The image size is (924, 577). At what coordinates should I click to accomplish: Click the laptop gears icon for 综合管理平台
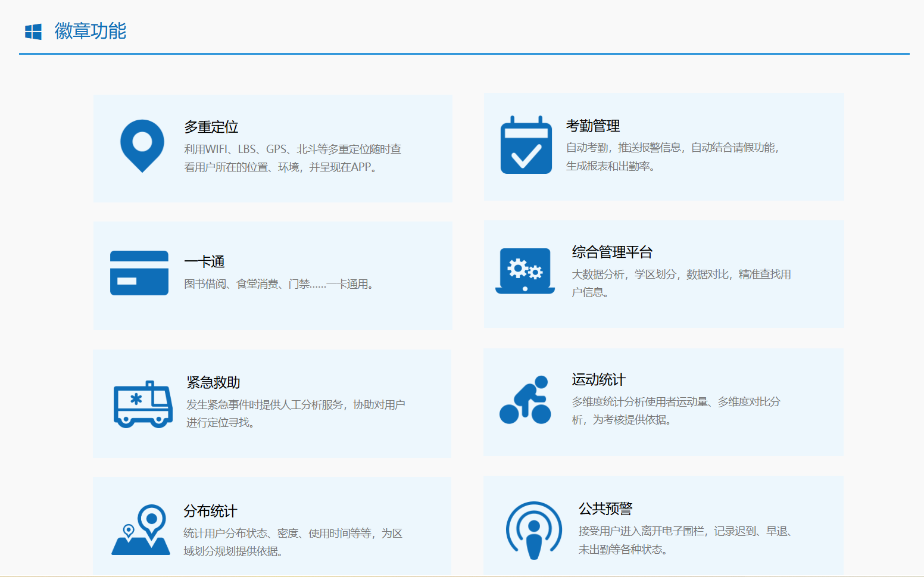(525, 271)
